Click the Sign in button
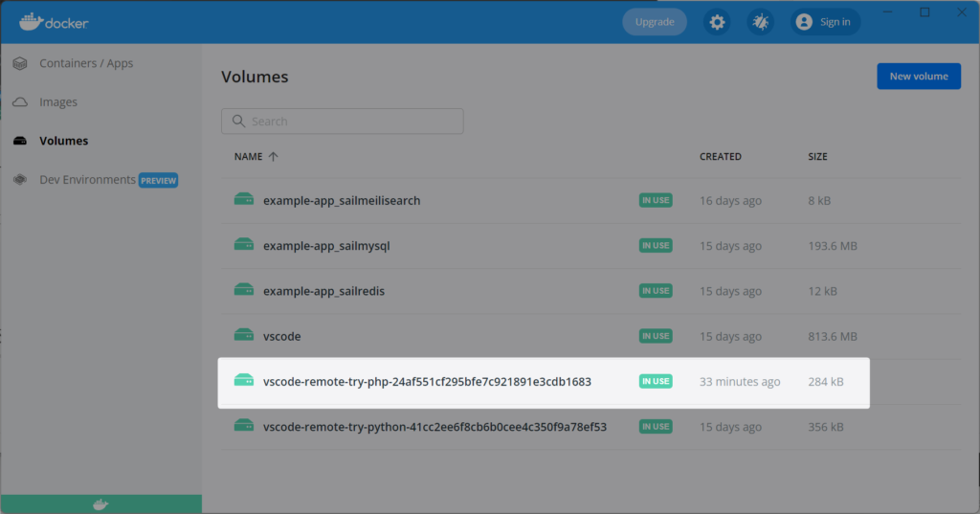This screenshot has height=514, width=980. point(826,23)
